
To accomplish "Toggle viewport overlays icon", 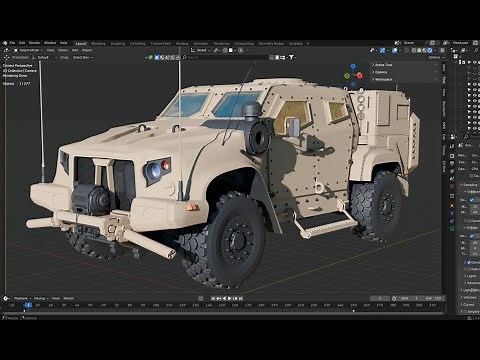I will [x=395, y=50].
